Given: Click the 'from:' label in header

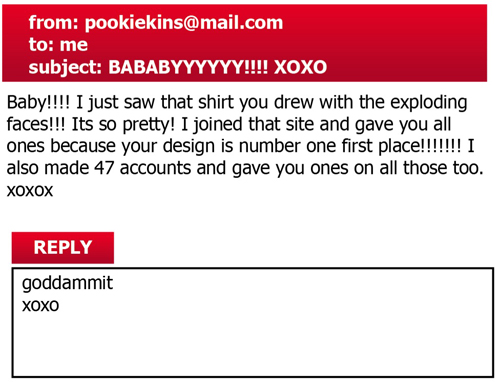Looking at the screenshot, I should pyautogui.click(x=53, y=23).
